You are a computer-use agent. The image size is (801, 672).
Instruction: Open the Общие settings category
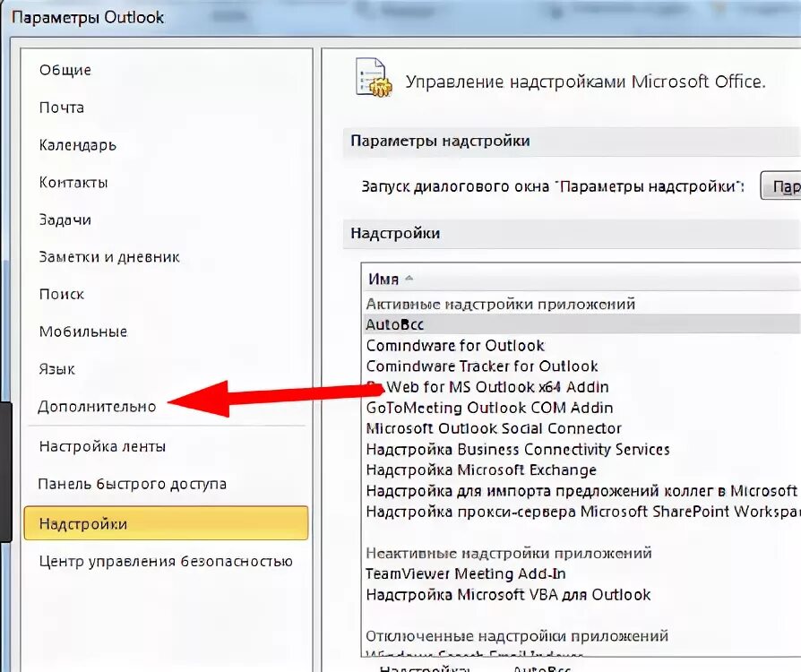tap(65, 70)
